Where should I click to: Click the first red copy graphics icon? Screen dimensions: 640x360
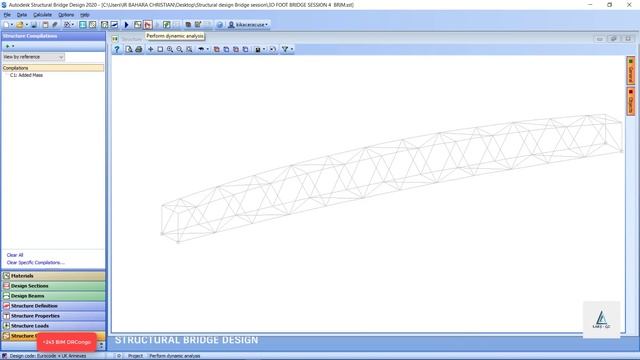tap(217, 49)
